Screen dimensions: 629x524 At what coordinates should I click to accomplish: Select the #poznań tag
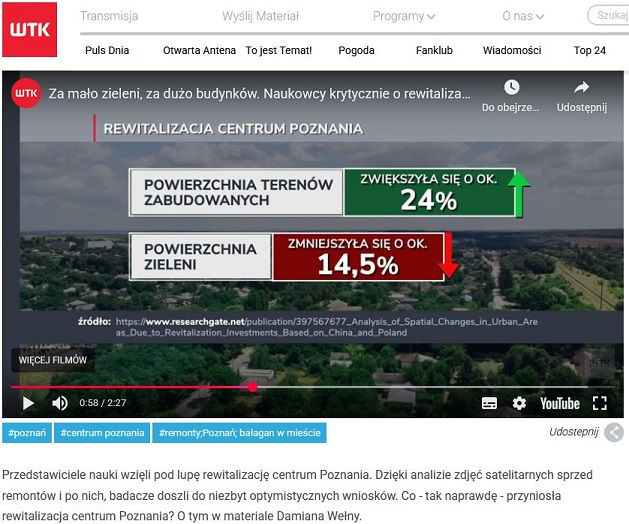coord(27,433)
